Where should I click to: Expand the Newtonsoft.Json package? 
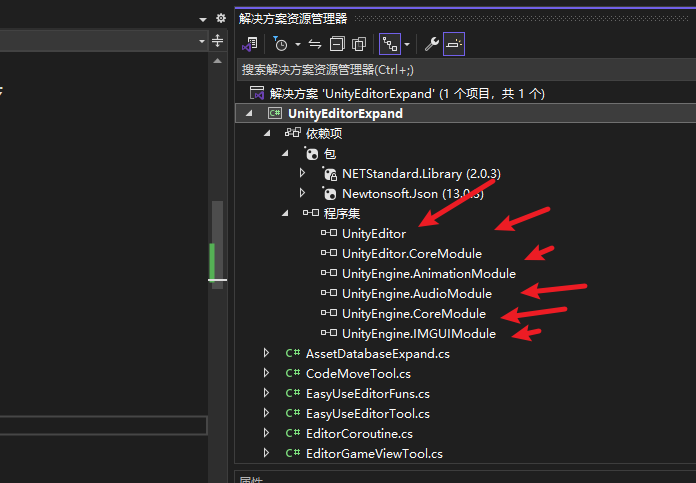302,193
